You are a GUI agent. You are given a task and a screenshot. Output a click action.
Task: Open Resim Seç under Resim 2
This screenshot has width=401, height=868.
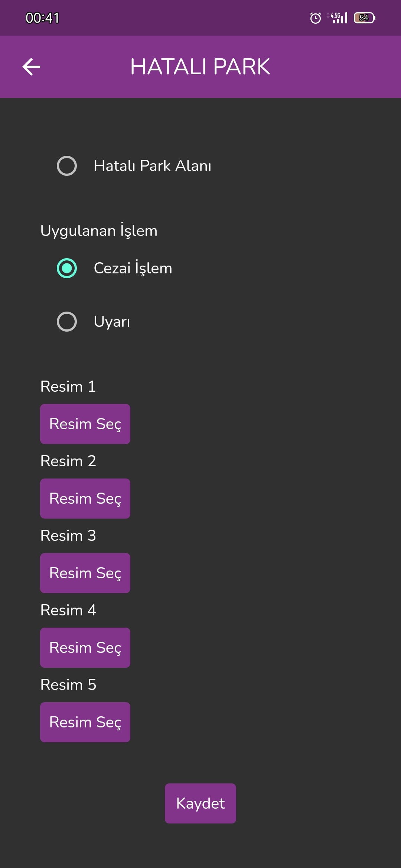pos(85,499)
